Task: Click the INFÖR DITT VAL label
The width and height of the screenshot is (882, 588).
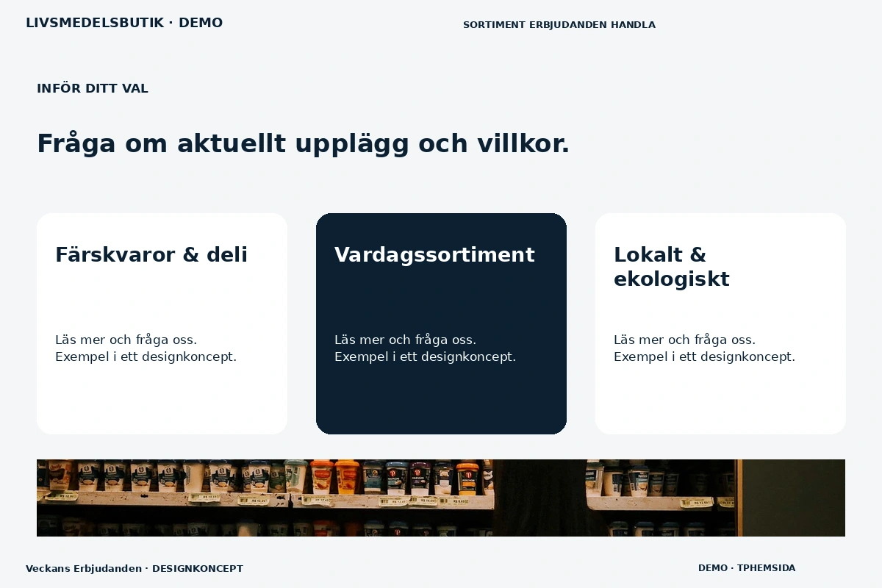Action: (x=93, y=89)
